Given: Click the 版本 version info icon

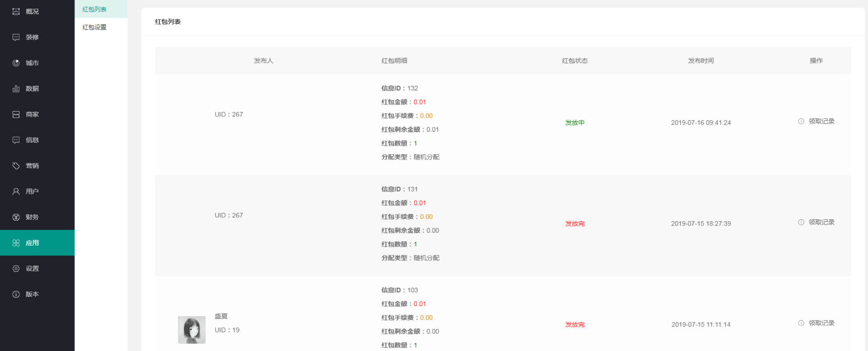Looking at the screenshot, I should coord(16,294).
